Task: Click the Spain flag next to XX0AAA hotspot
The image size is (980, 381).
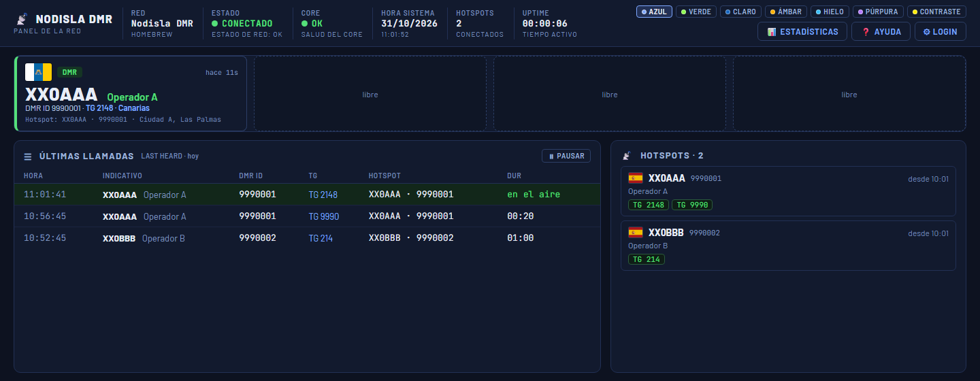Action: pos(636,178)
